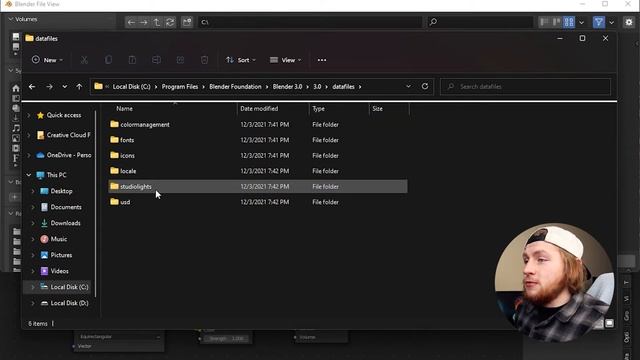The height and width of the screenshot is (360, 640).
Task: Select thumbnail display mode in Blender File View
Action: click(x=569, y=22)
